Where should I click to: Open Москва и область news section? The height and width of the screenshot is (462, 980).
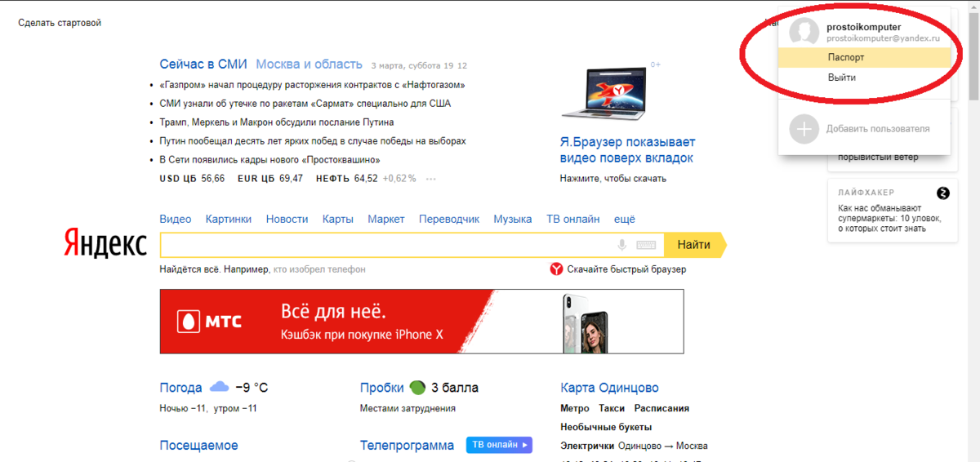[309, 64]
